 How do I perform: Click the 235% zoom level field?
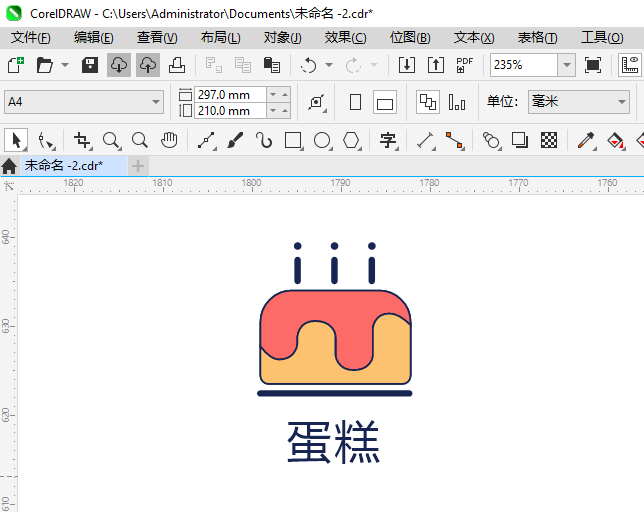click(524, 65)
